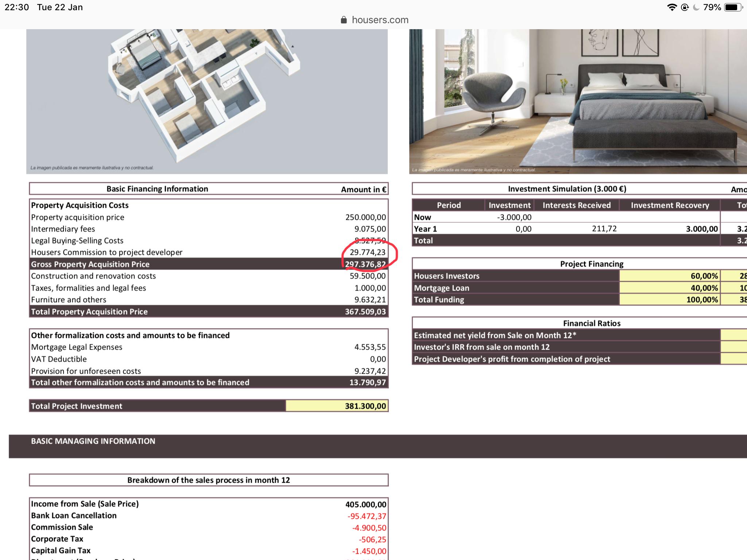Tap the Wi-Fi status icon
Viewport: 747px width, 560px height.
671,7
